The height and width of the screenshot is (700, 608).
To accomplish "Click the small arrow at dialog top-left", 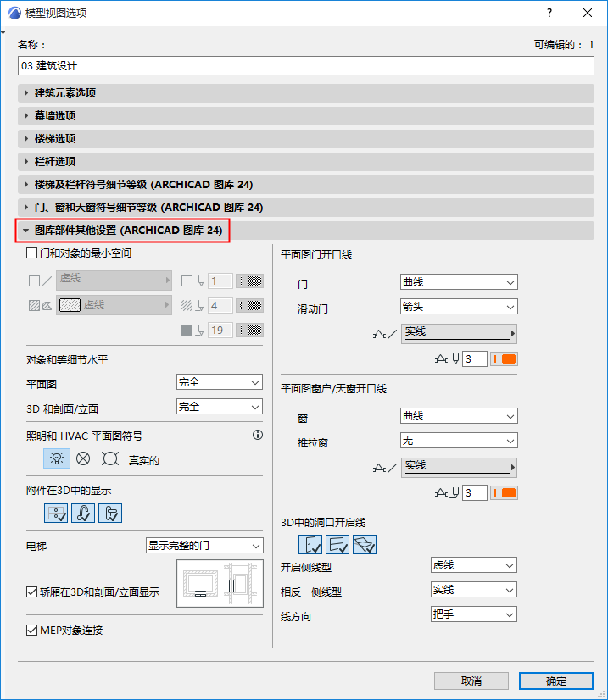I will pyautogui.click(x=3, y=32).
